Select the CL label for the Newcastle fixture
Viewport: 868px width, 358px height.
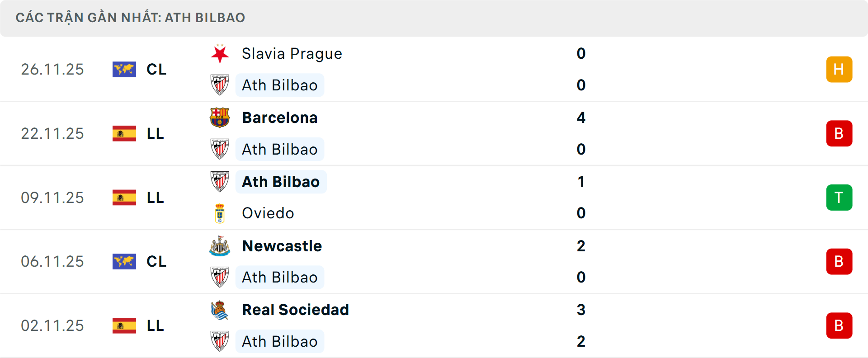click(x=156, y=261)
